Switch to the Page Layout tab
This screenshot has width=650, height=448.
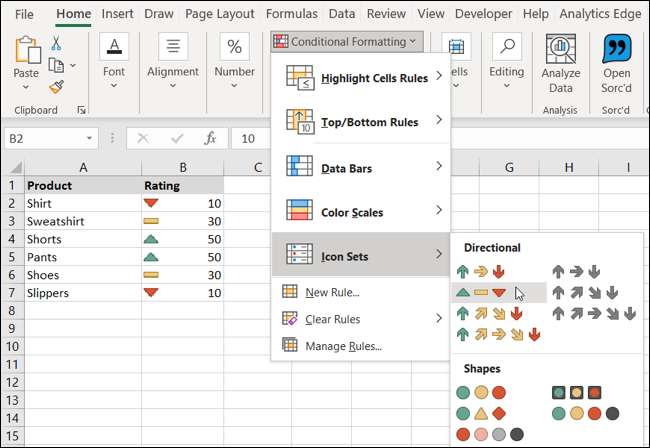coord(219,14)
